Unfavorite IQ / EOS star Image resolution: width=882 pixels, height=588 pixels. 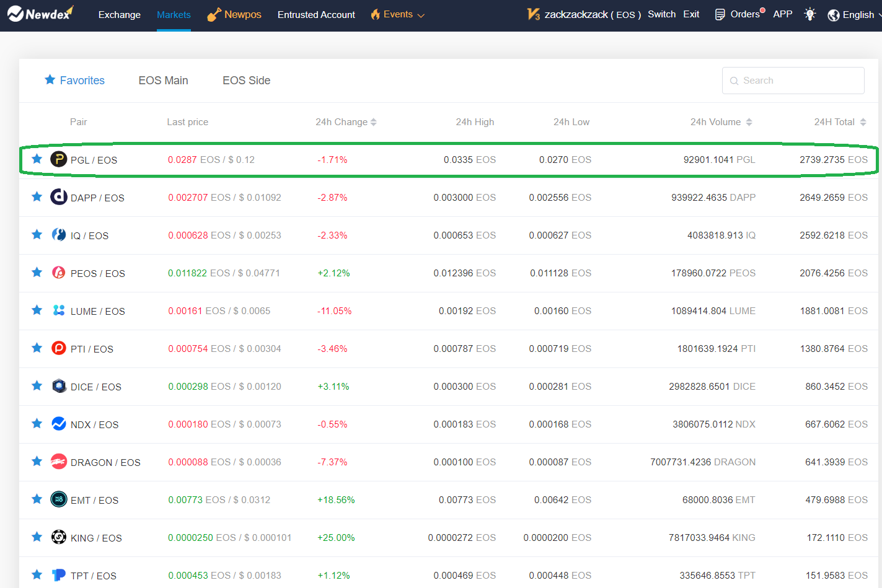(37, 234)
